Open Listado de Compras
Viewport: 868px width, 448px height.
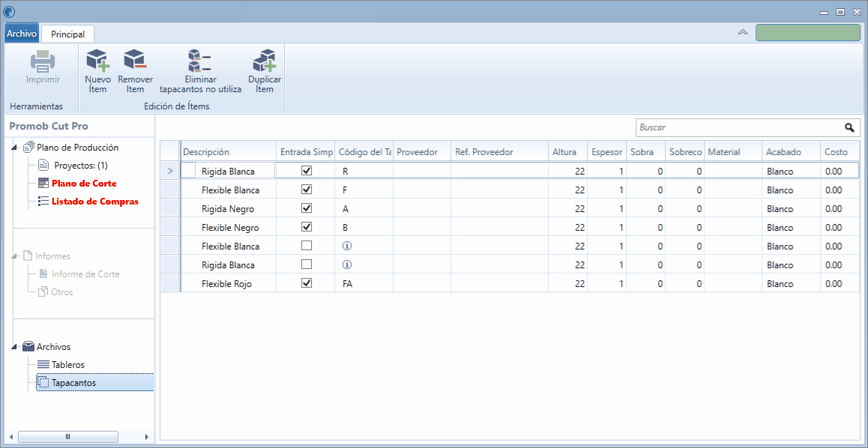point(95,202)
